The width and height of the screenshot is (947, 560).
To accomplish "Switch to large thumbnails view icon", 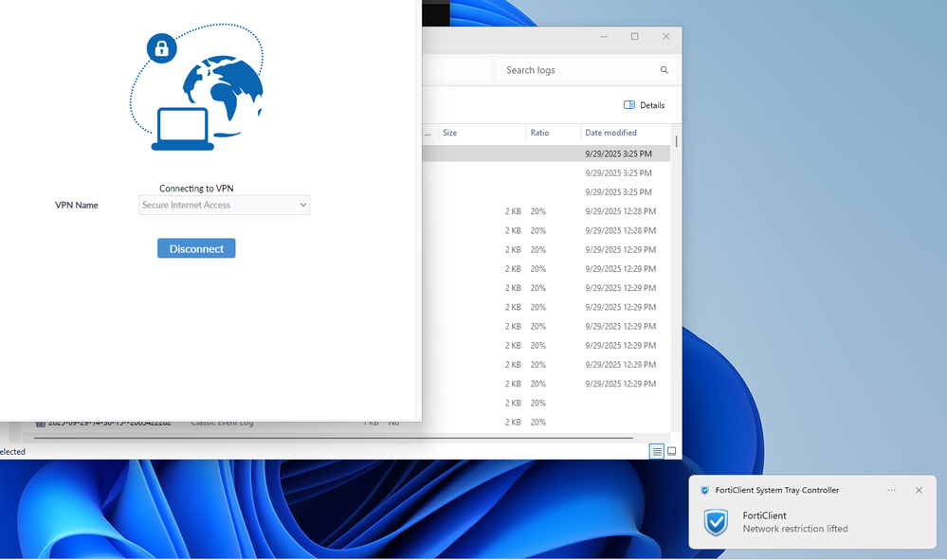I will coord(671,451).
